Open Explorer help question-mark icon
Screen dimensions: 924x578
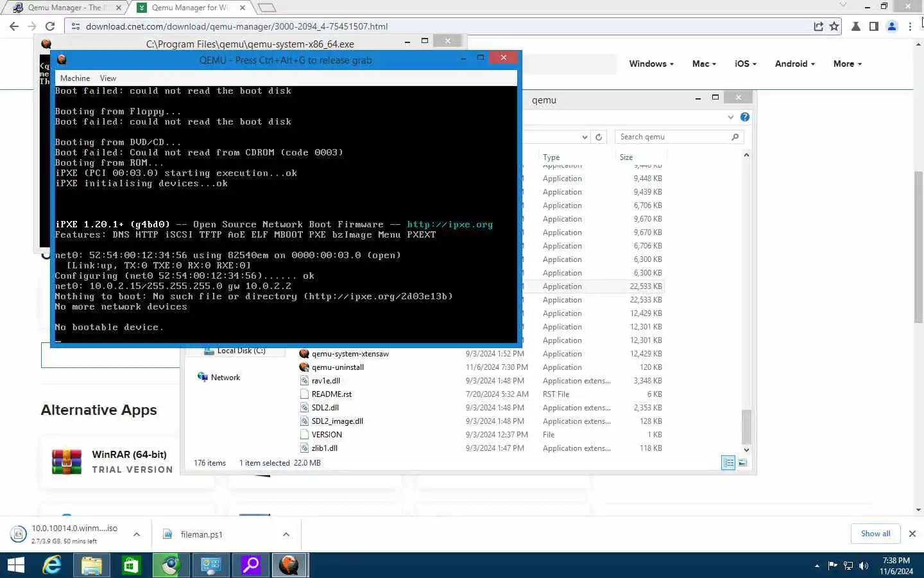click(x=744, y=117)
